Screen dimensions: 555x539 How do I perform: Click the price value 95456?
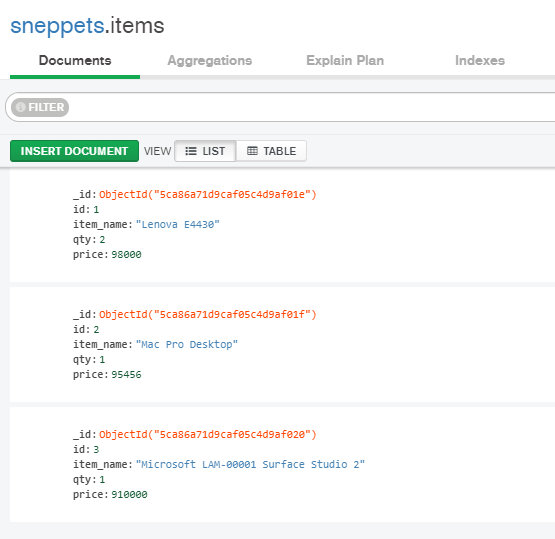pyautogui.click(x=126, y=374)
